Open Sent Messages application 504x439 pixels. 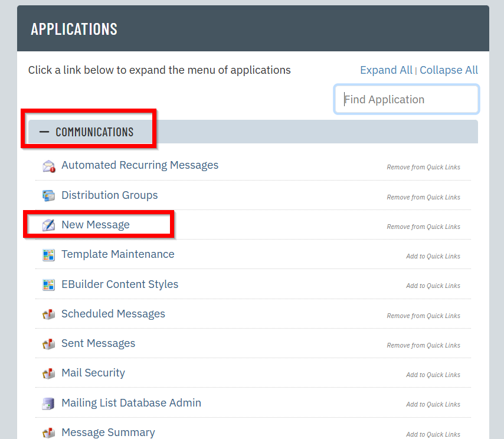coord(99,343)
